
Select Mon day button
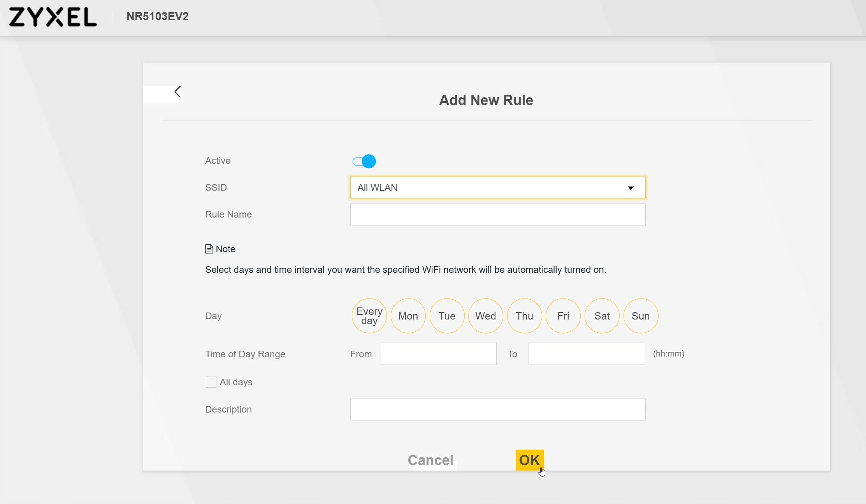click(408, 316)
